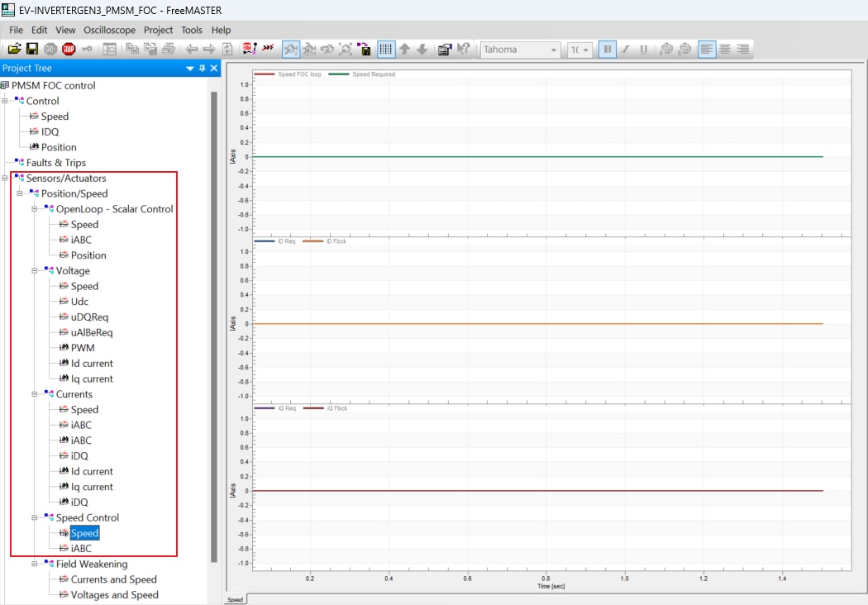Select Currents and Speed under Field Weakening
The height and width of the screenshot is (605, 868).
[113, 579]
